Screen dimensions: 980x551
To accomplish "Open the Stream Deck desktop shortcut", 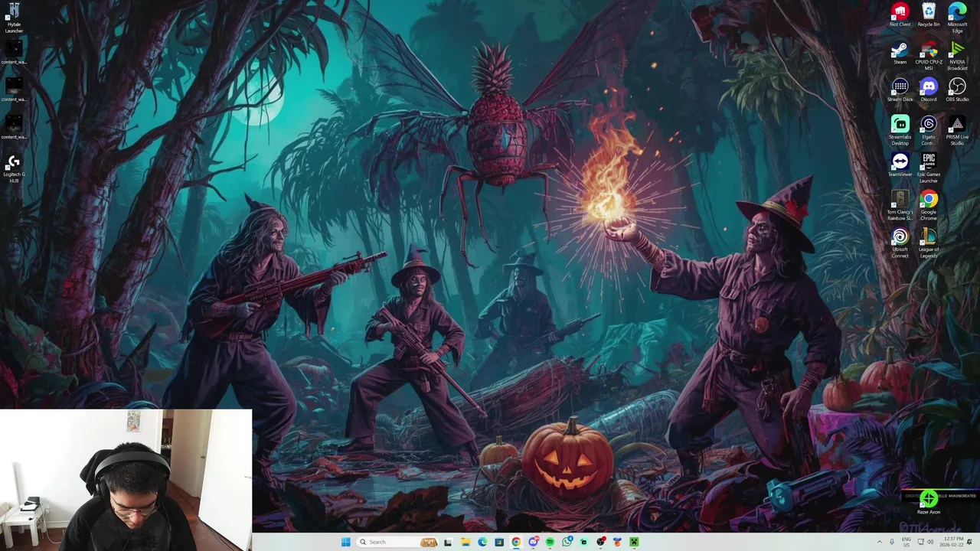I will 900,90.
